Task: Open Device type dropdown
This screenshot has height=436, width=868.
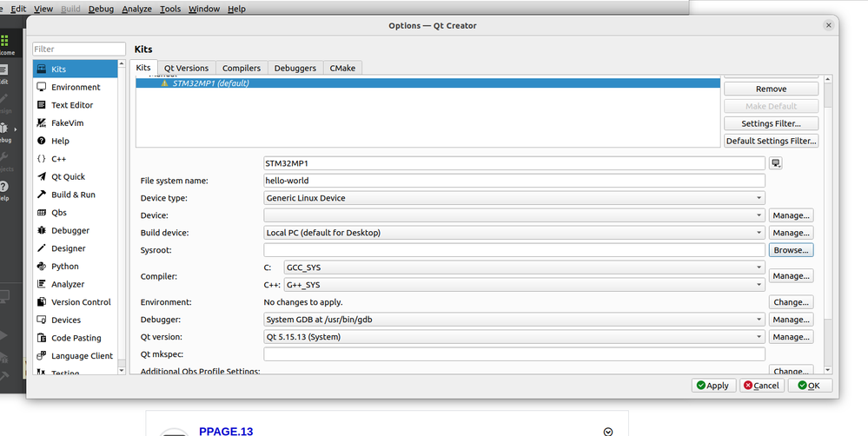Action: tap(514, 198)
